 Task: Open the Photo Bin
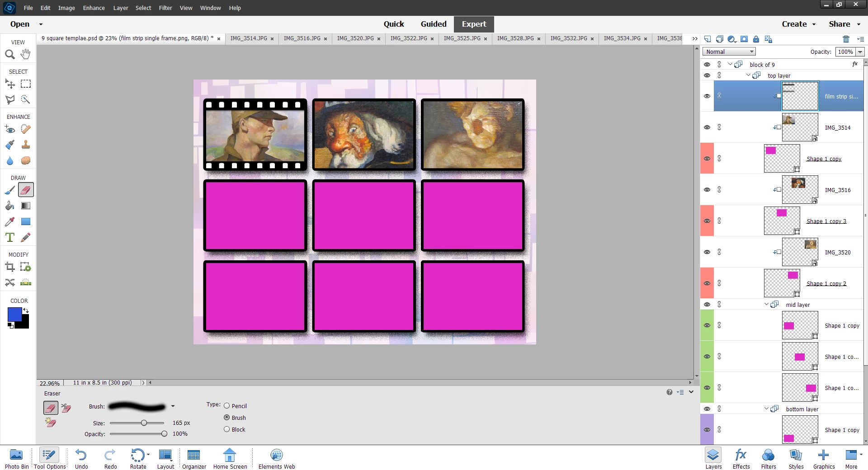click(x=17, y=459)
